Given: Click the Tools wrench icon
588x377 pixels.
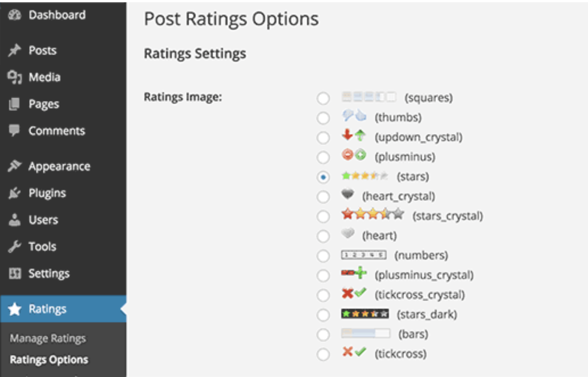Looking at the screenshot, I should (x=14, y=247).
